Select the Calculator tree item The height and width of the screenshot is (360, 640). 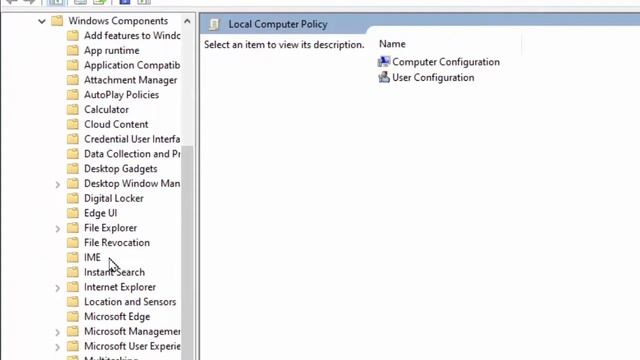tap(106, 109)
